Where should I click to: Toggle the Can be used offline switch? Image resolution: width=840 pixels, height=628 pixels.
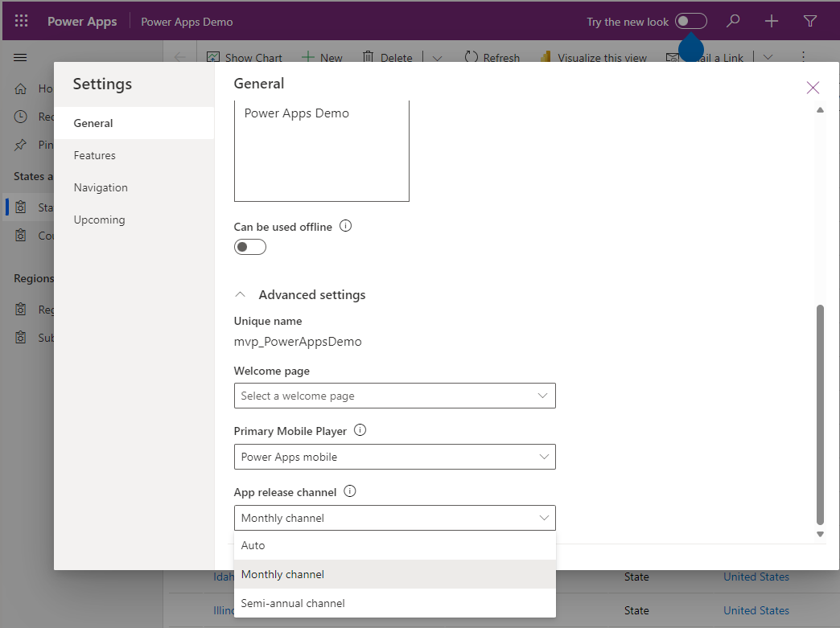point(250,247)
